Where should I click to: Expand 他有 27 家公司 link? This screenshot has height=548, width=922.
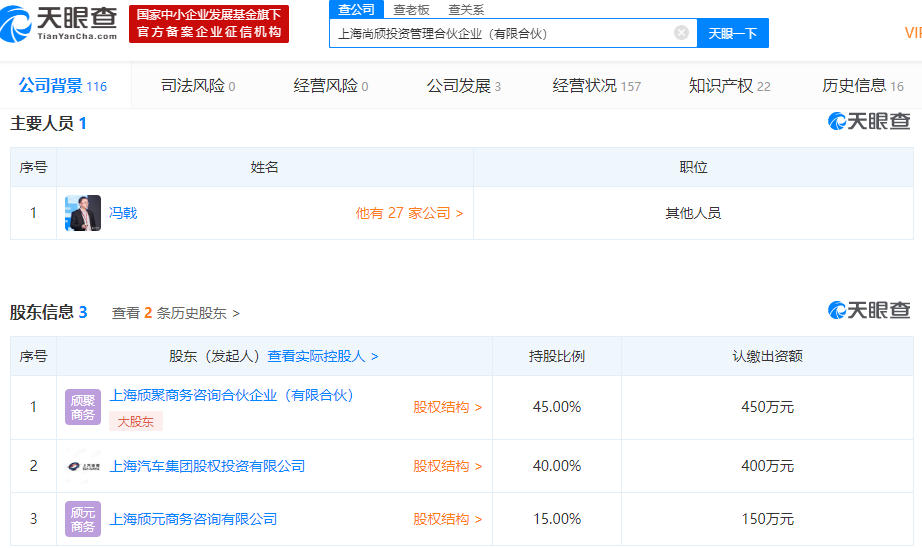(409, 213)
